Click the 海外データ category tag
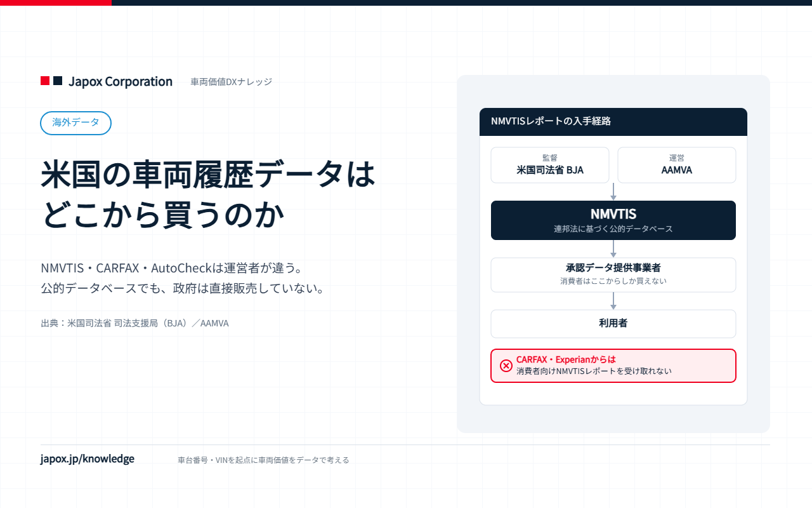 pyautogui.click(x=75, y=123)
